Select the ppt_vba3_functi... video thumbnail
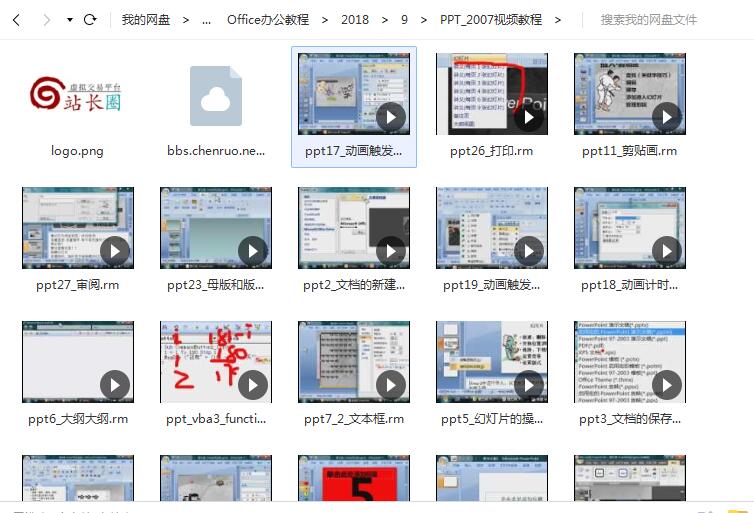754x513 pixels. click(216, 362)
